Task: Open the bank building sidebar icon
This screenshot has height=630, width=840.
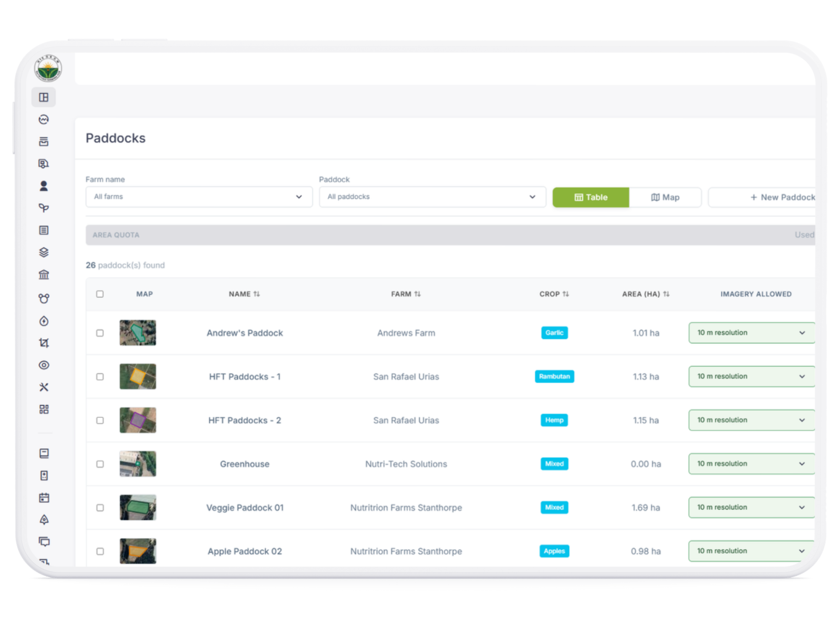Action: click(x=44, y=275)
